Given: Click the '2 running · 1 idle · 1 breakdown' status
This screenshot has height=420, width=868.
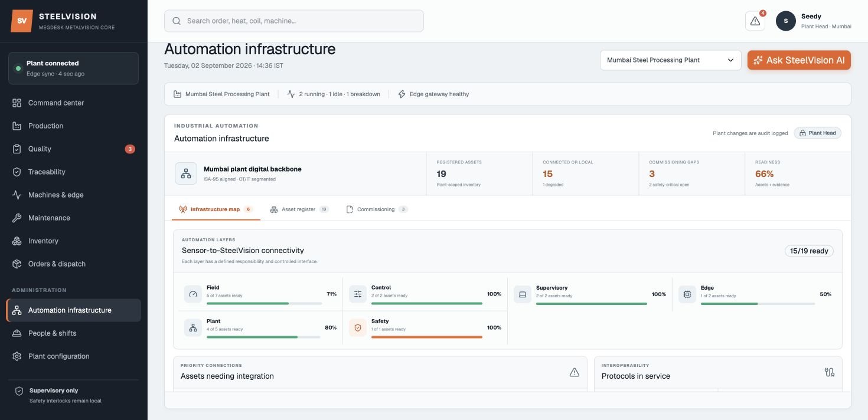Looking at the screenshot, I should point(340,94).
